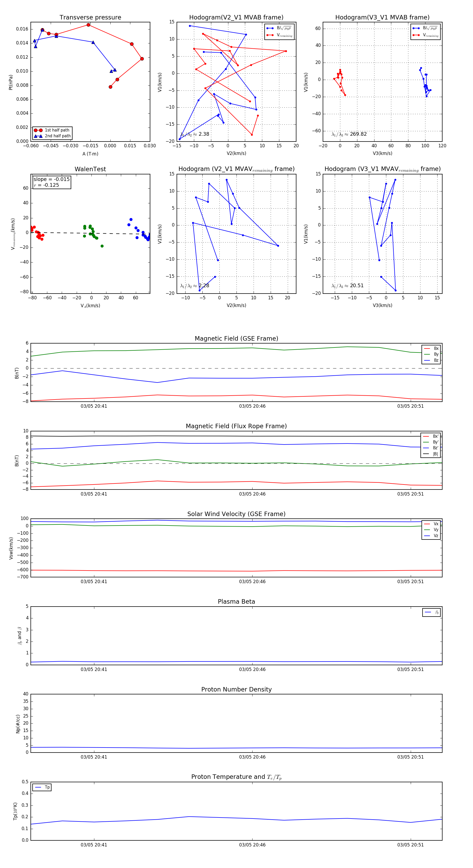Click the 'Hodogram (V3_V1 MVAV remaining frame)' title
The width and height of the screenshot is (473, 868).
(x=382, y=169)
